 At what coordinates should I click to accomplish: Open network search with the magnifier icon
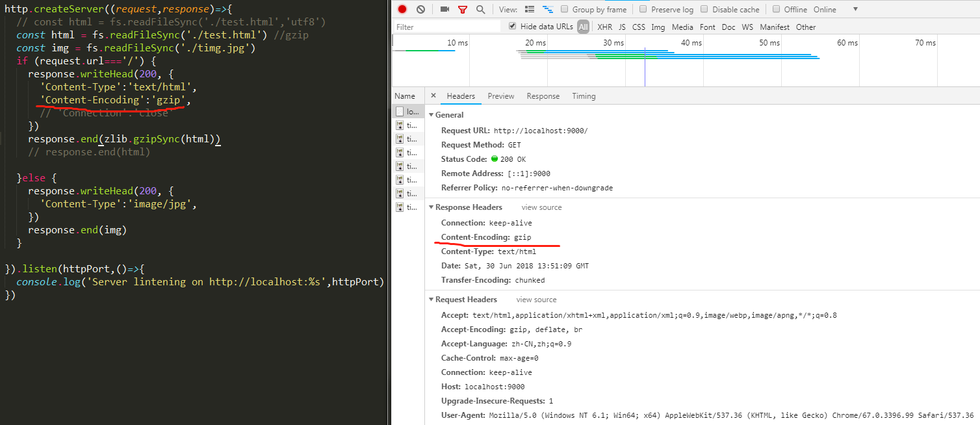point(480,9)
